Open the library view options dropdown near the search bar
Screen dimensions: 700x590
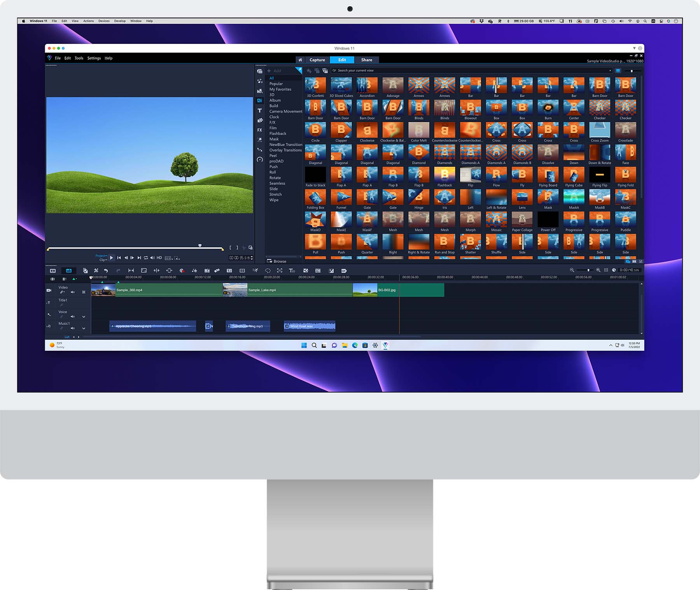618,70
